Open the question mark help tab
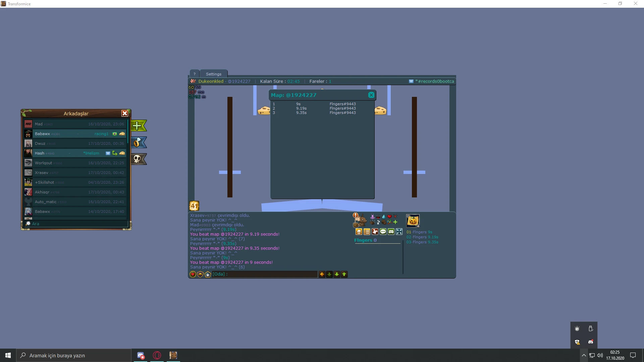The width and height of the screenshot is (644, 362). pos(194,74)
